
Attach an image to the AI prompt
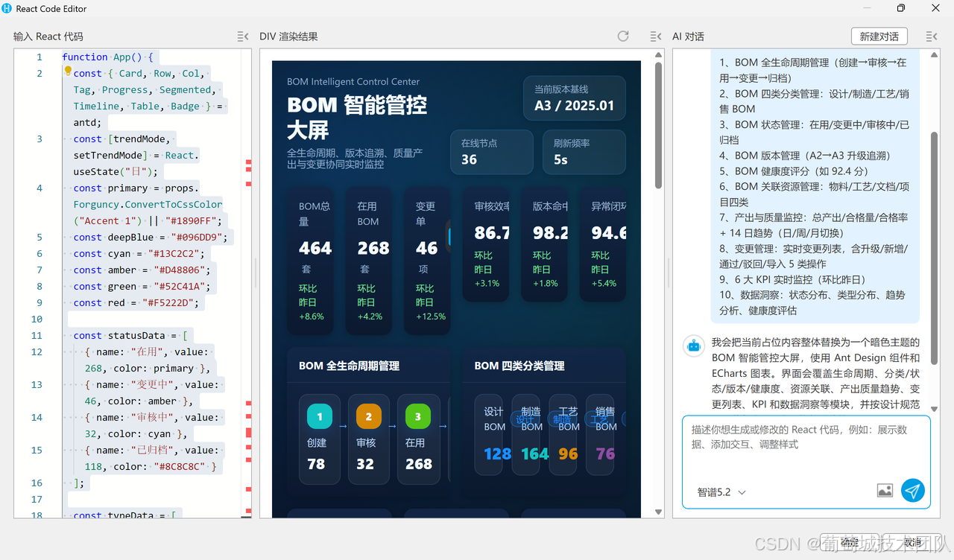tap(885, 491)
